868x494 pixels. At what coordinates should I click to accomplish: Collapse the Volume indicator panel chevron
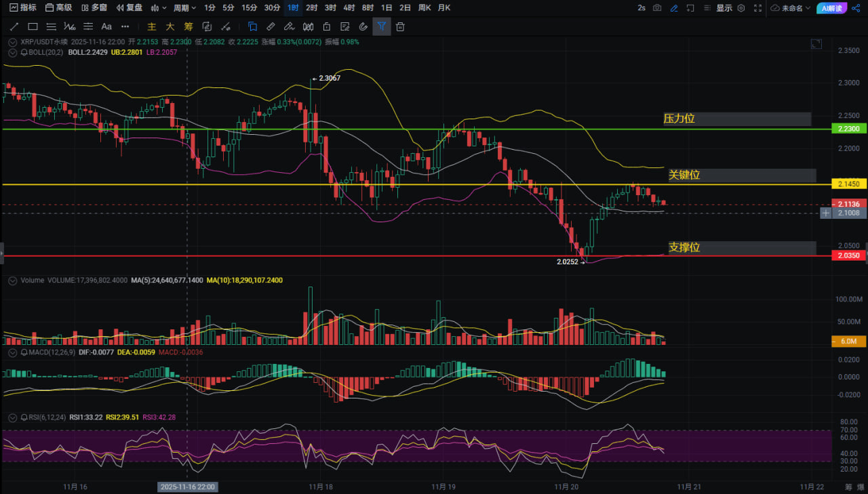12,280
